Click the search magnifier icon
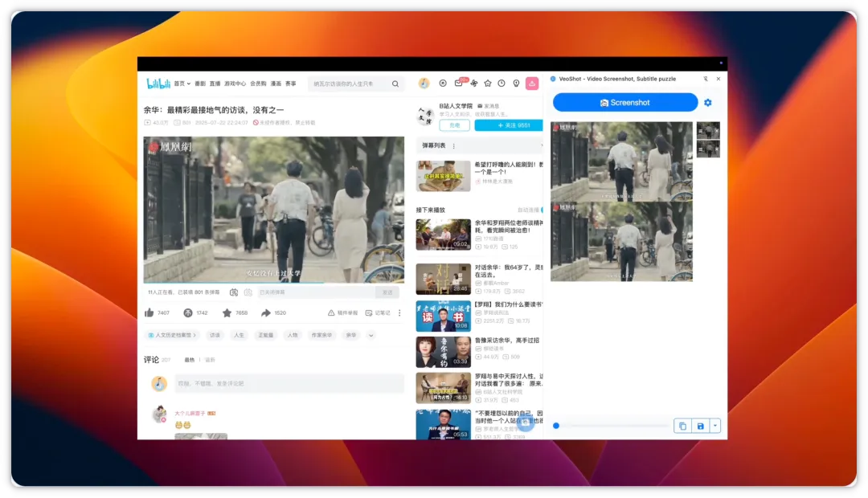868x498 pixels. [x=395, y=84]
